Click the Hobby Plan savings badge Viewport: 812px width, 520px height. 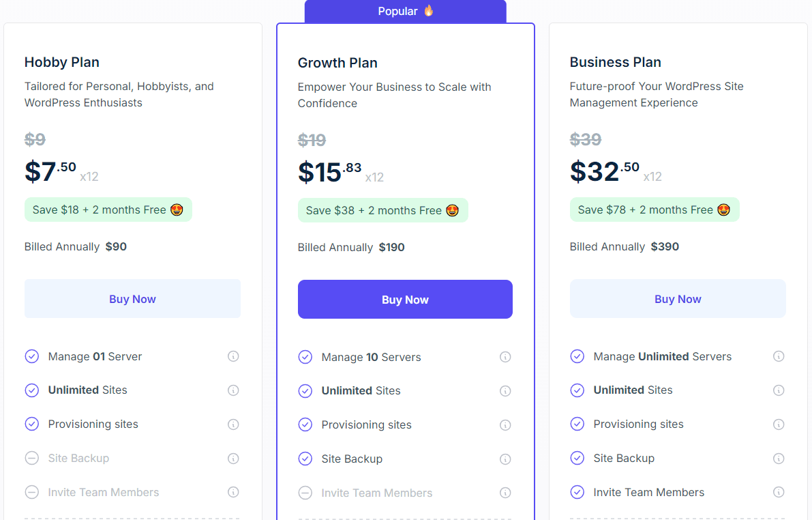tap(108, 210)
